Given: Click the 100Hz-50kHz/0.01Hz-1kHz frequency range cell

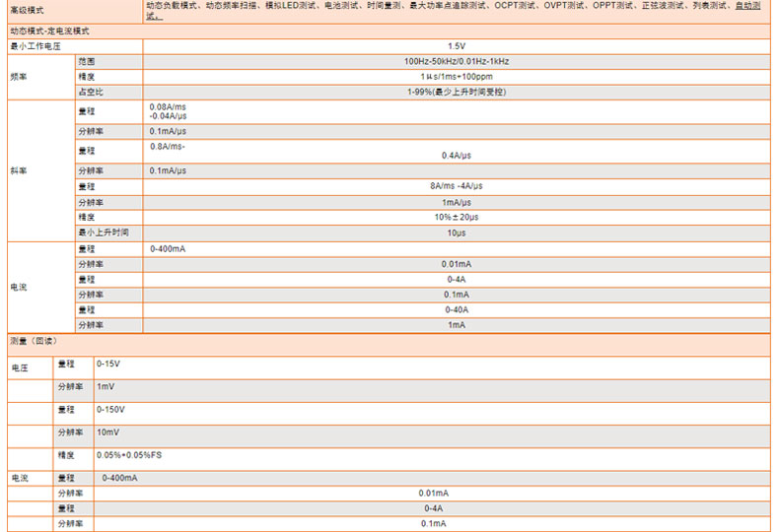Looking at the screenshot, I should pos(456,61).
